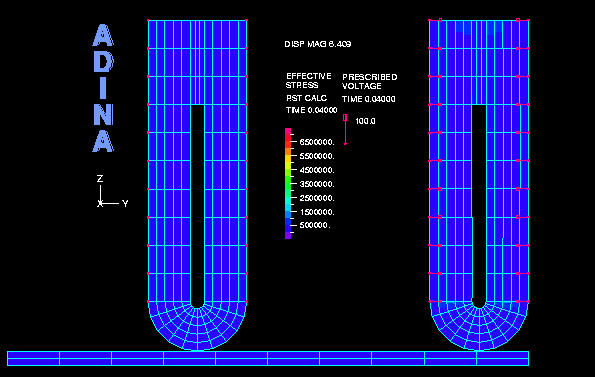Click the Y axis label of the triad
Viewport: 595px width, 377px height.
click(125, 204)
